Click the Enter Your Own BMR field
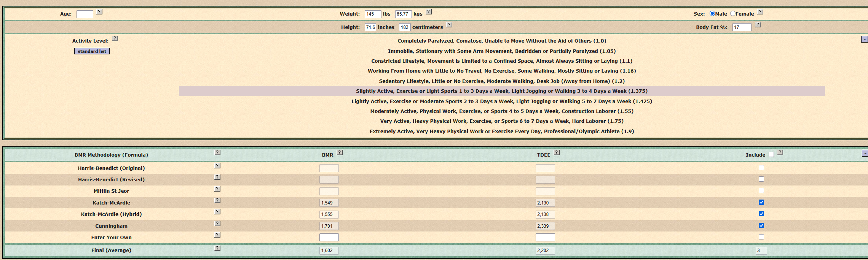This screenshot has width=868, height=260. (329, 237)
